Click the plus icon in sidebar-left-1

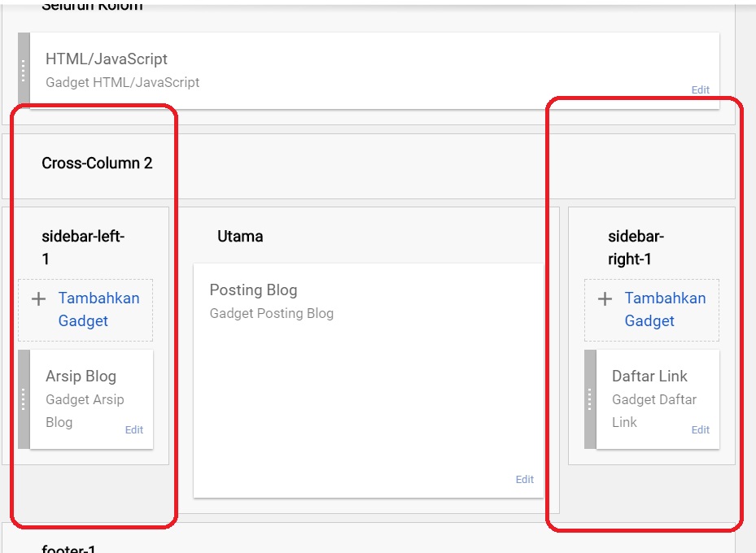[37, 298]
